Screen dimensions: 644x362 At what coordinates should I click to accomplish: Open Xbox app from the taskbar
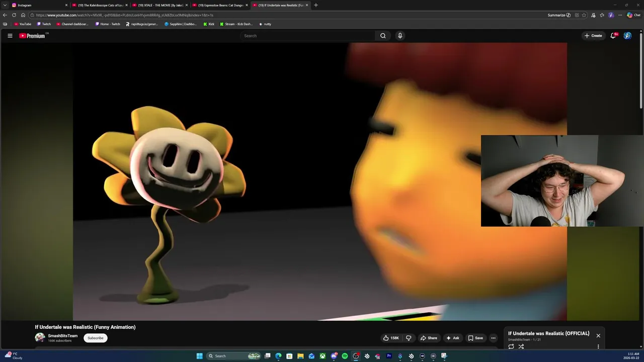[323, 356]
